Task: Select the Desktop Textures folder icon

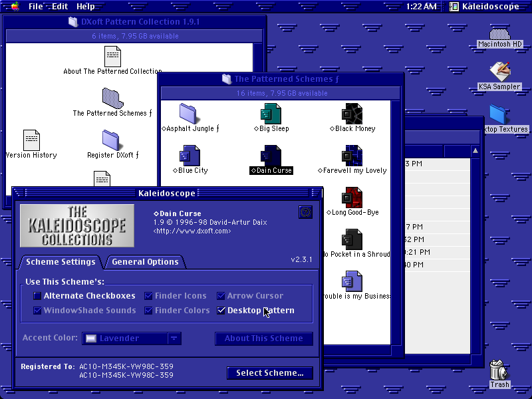Action: [499, 114]
